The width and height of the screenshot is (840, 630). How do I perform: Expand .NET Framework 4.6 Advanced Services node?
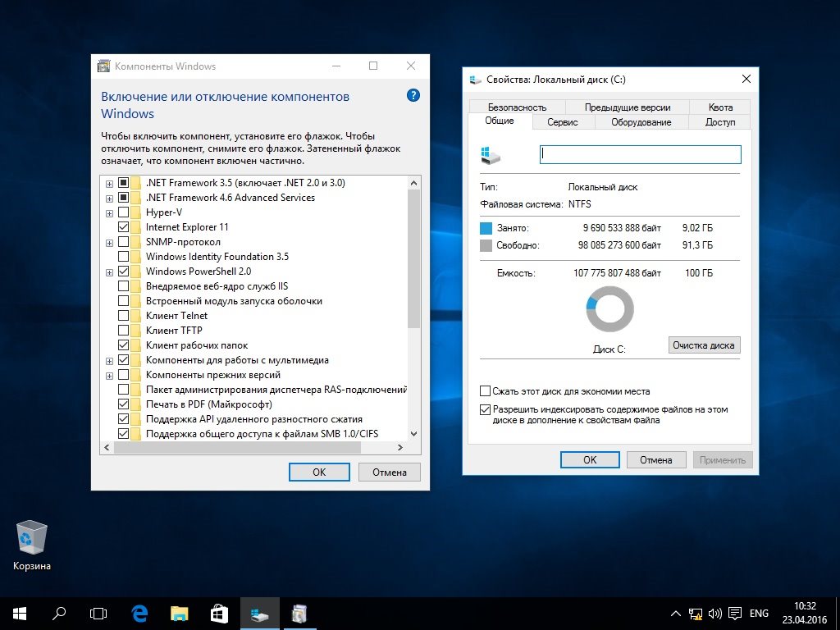point(109,199)
